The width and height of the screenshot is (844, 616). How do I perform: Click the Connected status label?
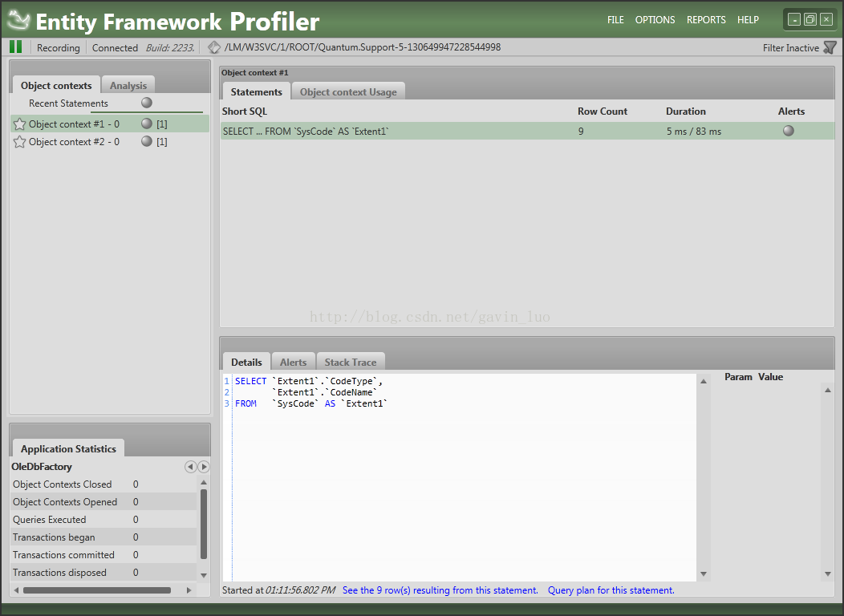pos(115,48)
